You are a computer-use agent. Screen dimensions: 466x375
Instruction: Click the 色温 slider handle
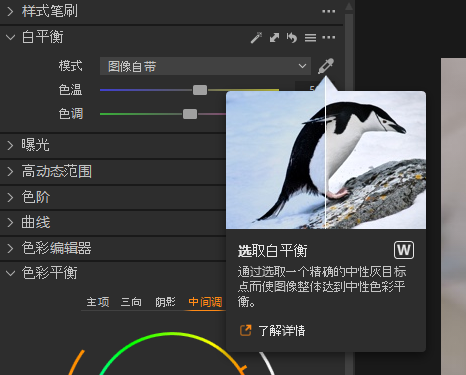coord(200,90)
